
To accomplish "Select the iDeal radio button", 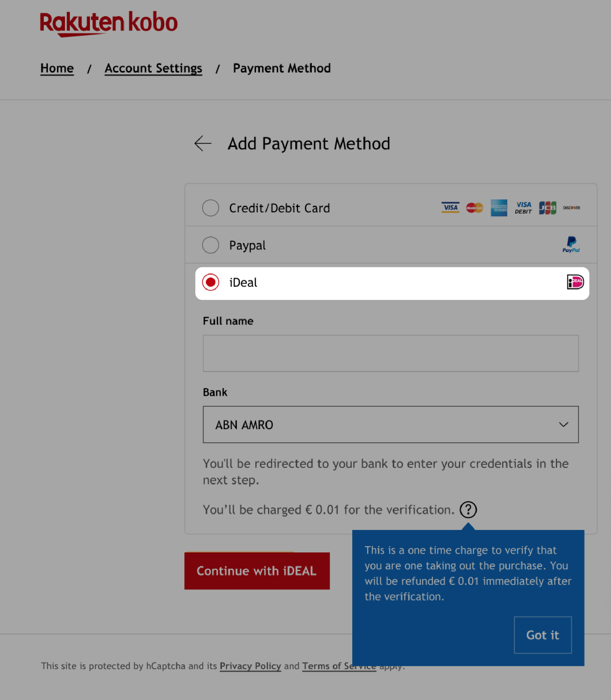I will 210,282.
